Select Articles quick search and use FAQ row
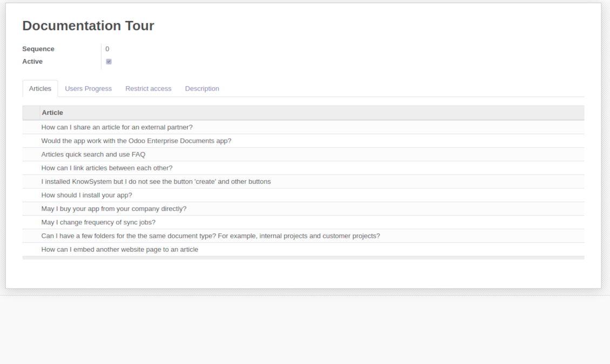This screenshot has width=610, height=364. (x=303, y=154)
